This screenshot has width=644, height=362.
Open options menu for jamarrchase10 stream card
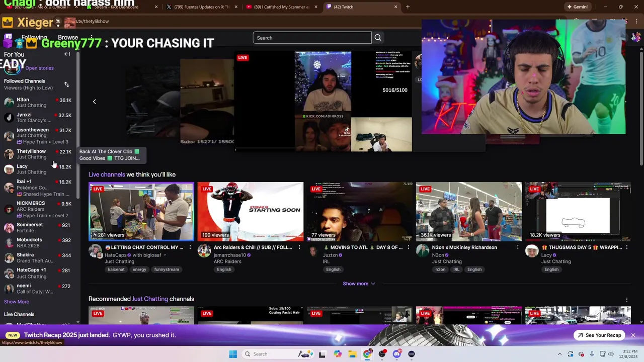pyautogui.click(x=299, y=247)
